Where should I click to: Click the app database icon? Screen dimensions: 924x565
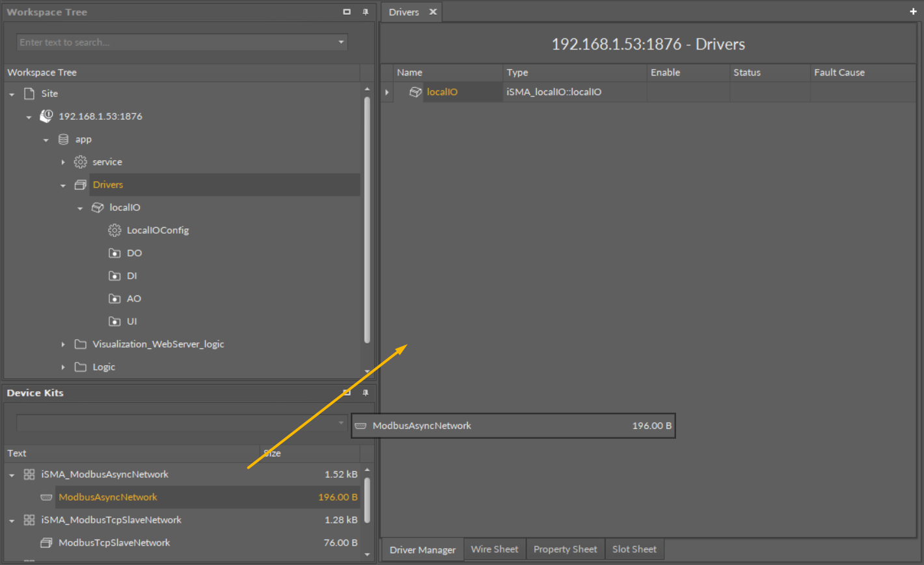click(63, 139)
